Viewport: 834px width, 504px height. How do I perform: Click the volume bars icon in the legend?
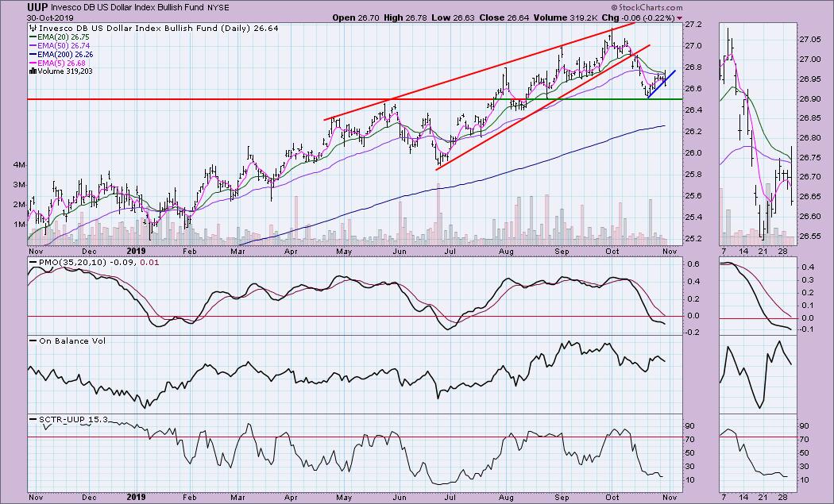click(x=33, y=71)
